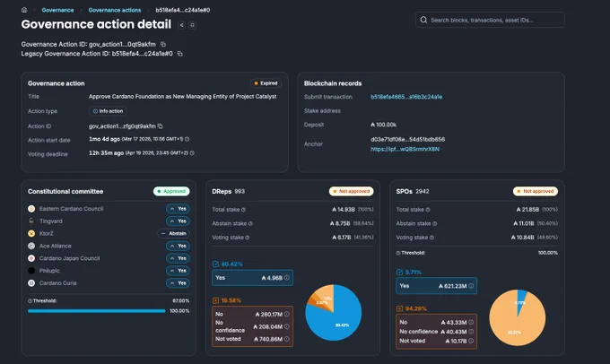The image size is (610, 364).
Task: Click the committee threshold progress bar
Action: coord(97,311)
